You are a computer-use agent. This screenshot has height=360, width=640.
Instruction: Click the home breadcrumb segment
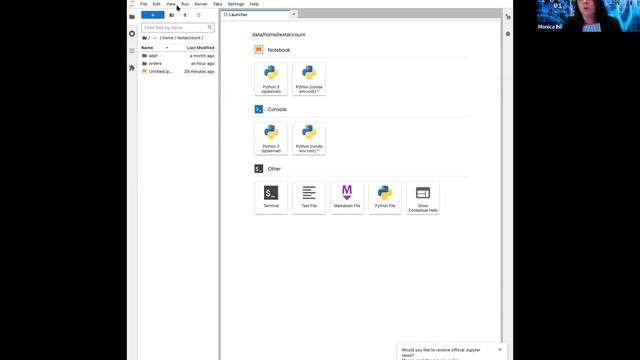168,38
